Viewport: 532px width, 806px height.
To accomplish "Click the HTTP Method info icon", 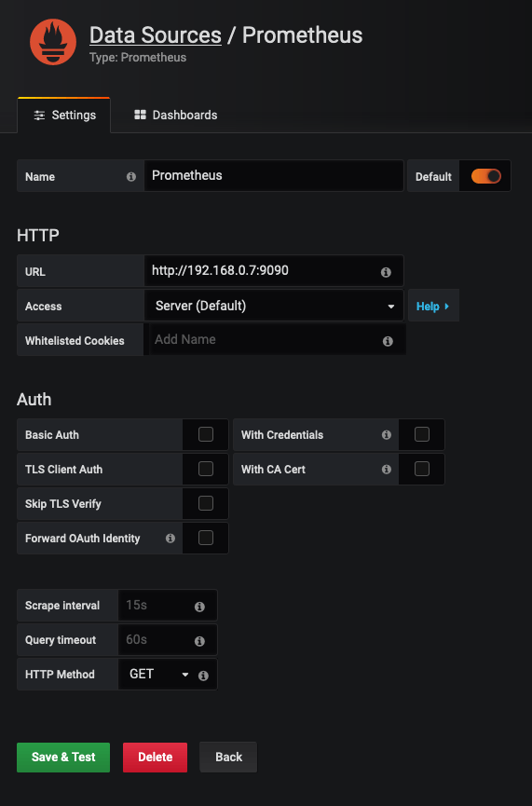I will 203,676.
